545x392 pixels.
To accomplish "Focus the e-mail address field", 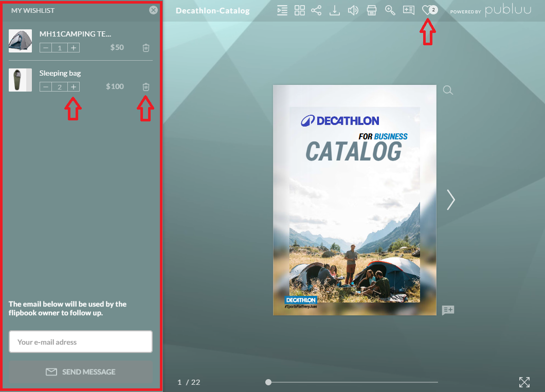I will 81,342.
